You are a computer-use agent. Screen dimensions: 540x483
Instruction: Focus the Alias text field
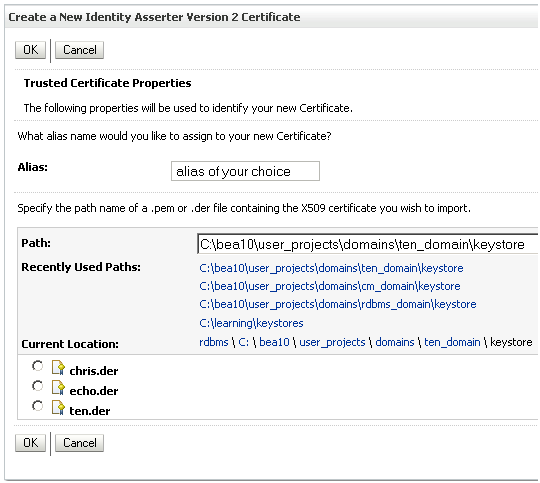245,171
